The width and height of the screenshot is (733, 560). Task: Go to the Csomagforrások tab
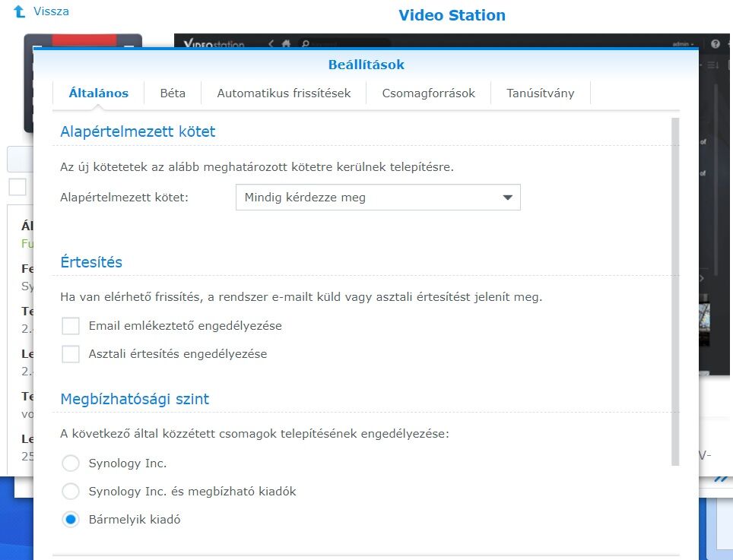(429, 93)
